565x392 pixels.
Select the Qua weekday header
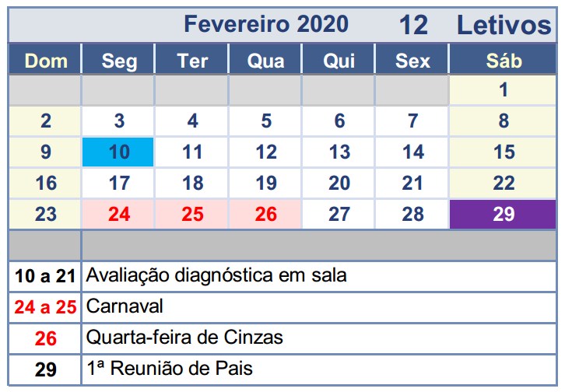coord(266,60)
